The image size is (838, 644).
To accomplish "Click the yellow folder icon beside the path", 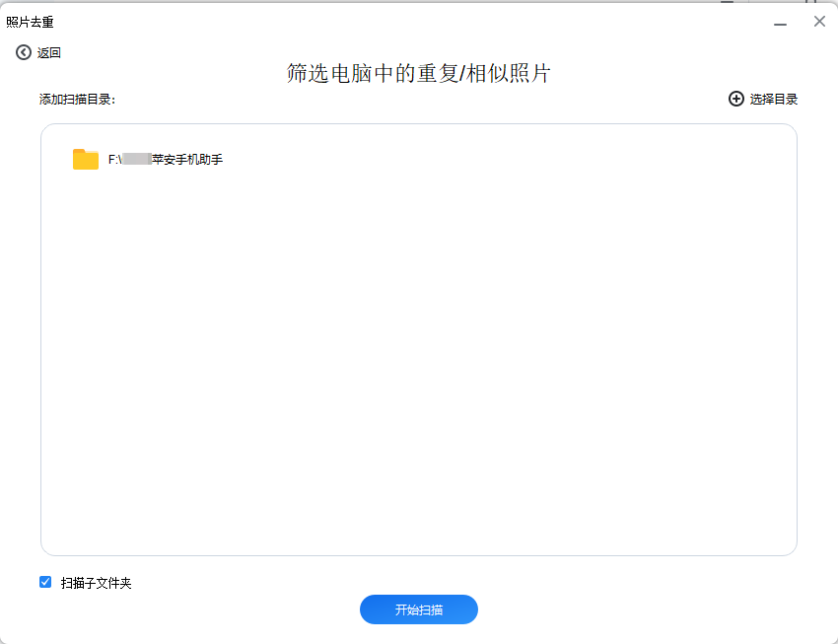I will coord(86,160).
